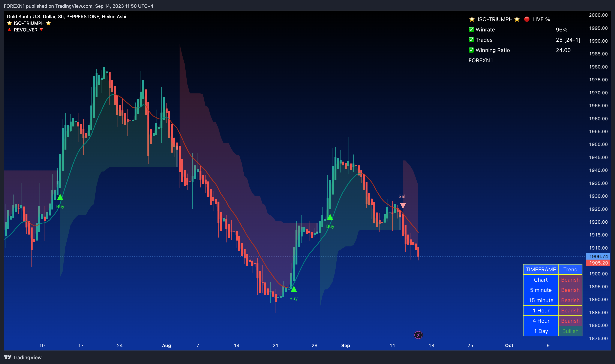Image resolution: width=615 pixels, height=364 pixels.
Task: Click the 1875.00 price axis label
Action: click(598, 338)
